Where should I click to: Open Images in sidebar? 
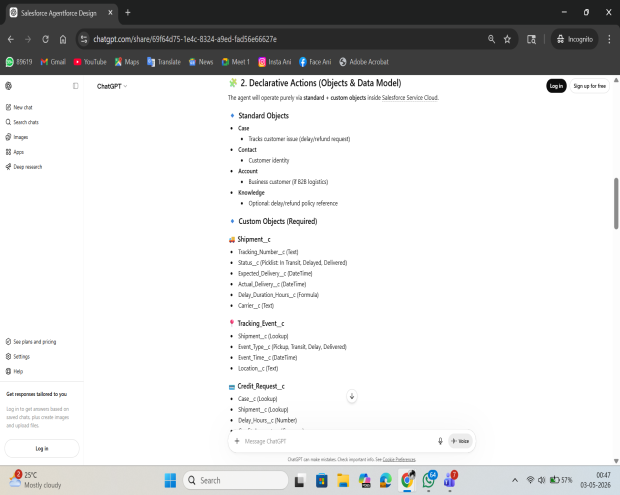tap(17, 137)
